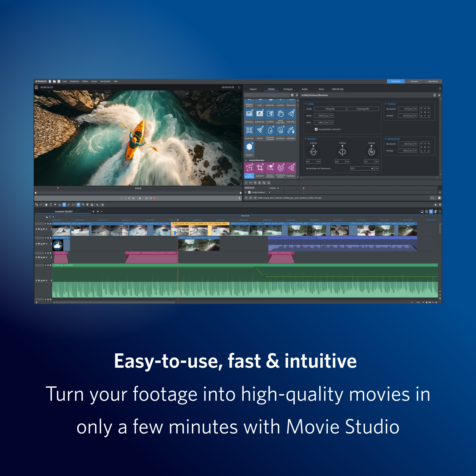Open the Fenster menu
The image size is (476, 476).
coord(94,81)
